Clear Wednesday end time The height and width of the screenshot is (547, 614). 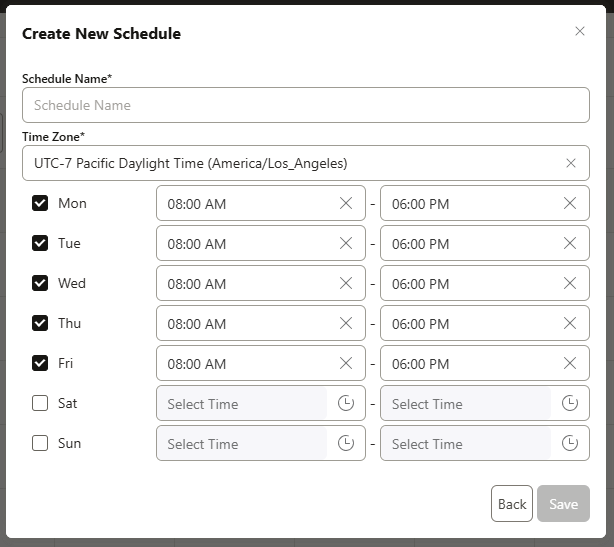click(x=570, y=283)
